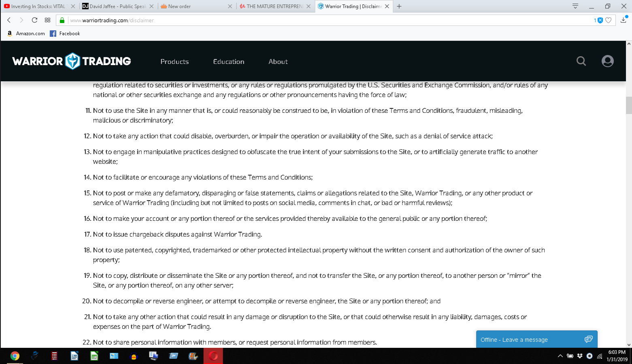
Task: Open the ad blocker shield badge
Action: click(600, 20)
